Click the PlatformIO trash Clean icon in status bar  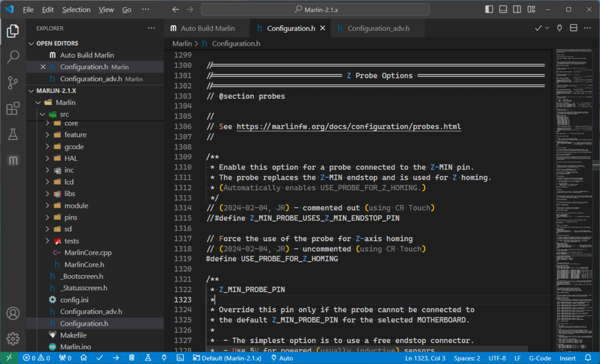coord(132,358)
